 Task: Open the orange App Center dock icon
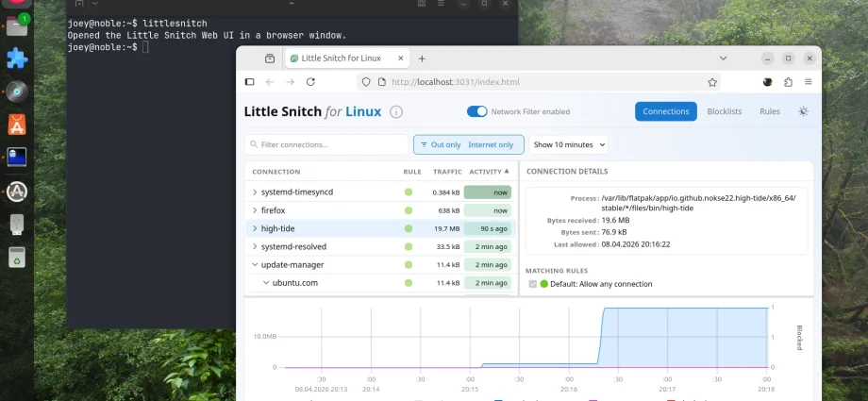pyautogui.click(x=17, y=125)
